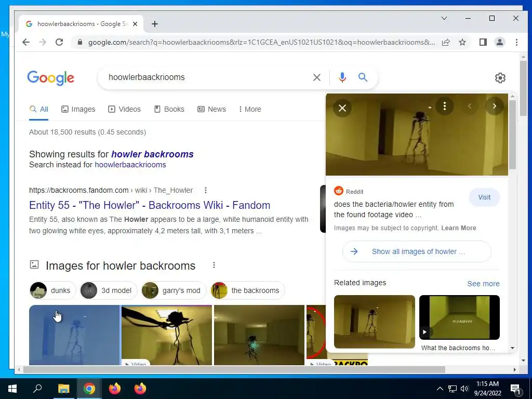532x399 pixels.
Task: Click page vertical scrollbar thumb
Action: [x=523, y=88]
